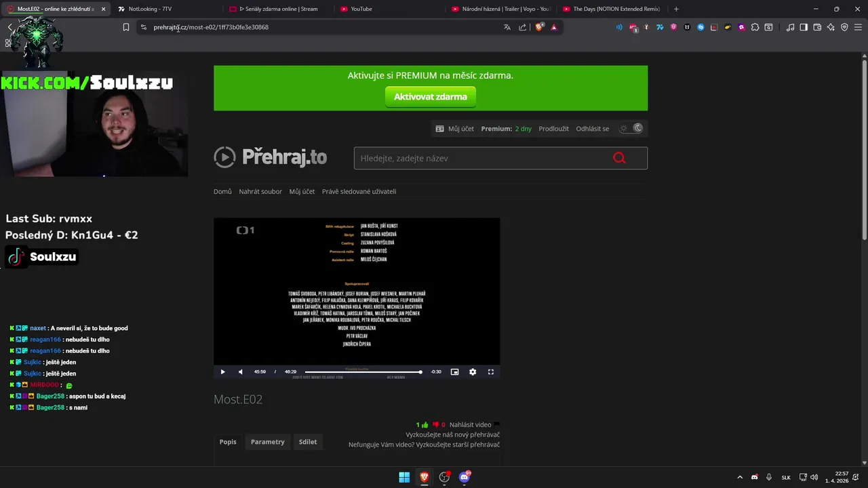Mute the video player volume
Screen dimensions: 868x488
tap(241, 371)
